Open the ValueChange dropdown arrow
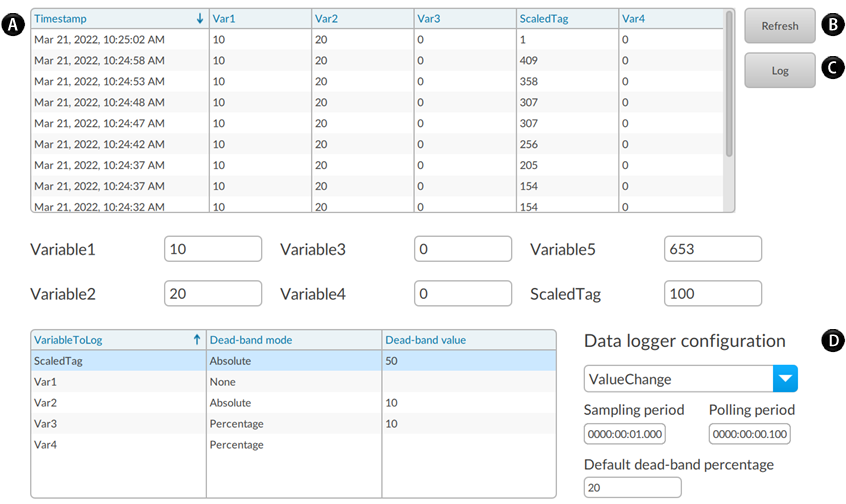The height and width of the screenshot is (504, 846). pyautogui.click(x=785, y=379)
